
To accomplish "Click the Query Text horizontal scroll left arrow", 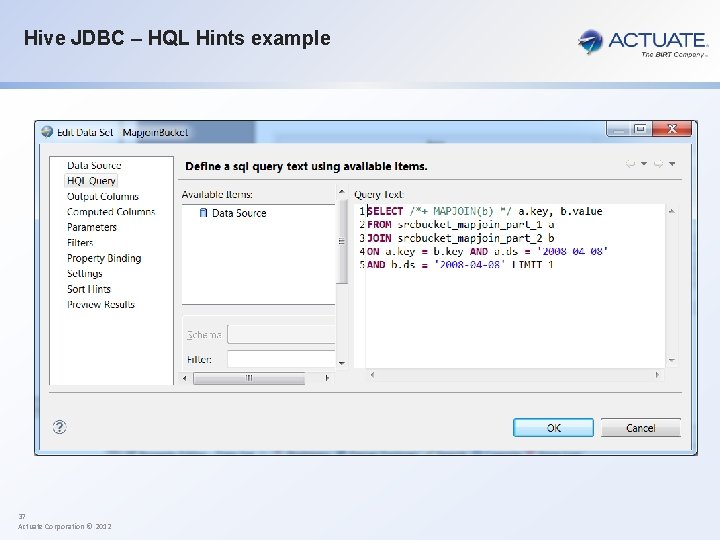I will (372, 375).
